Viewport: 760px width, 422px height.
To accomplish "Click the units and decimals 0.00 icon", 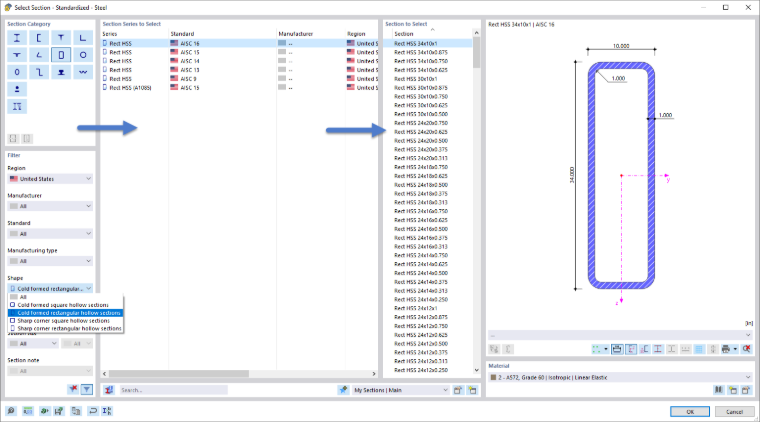I will (28, 411).
